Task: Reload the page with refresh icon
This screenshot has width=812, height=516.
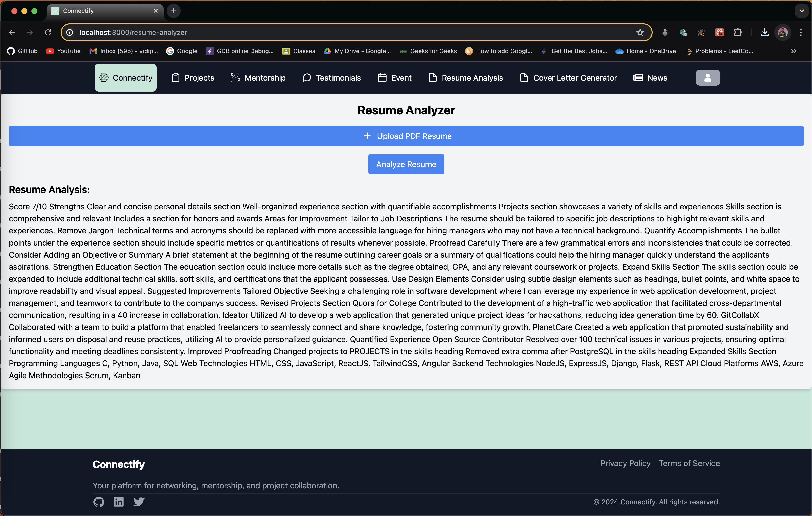Action: pyautogui.click(x=48, y=32)
